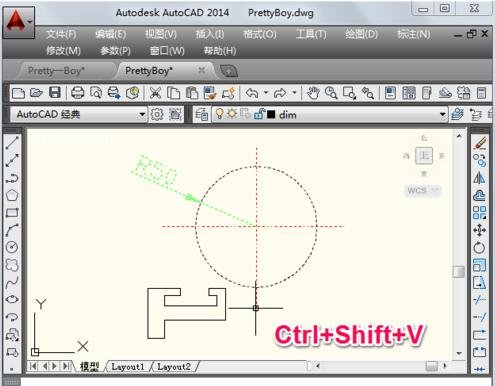
Task: Select the Polygon draw tool
Action: [12, 195]
